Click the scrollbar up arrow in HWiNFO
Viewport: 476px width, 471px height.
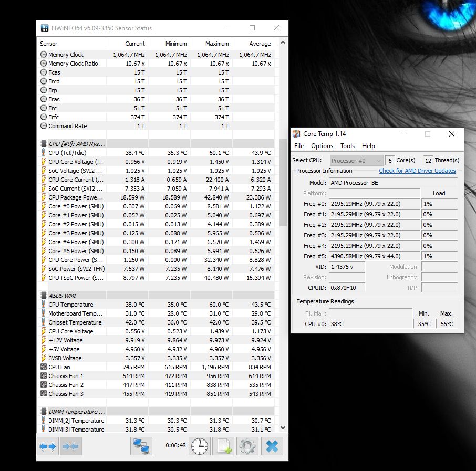283,42
